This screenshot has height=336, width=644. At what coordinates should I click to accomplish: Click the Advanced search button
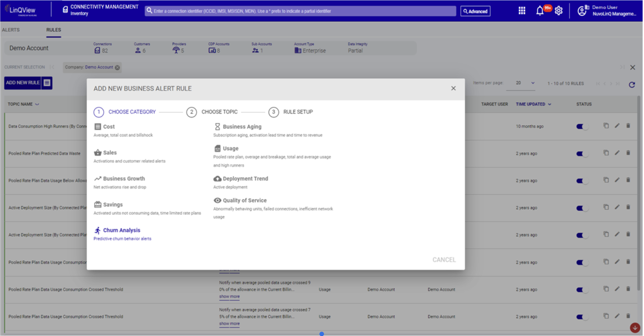pyautogui.click(x=475, y=11)
